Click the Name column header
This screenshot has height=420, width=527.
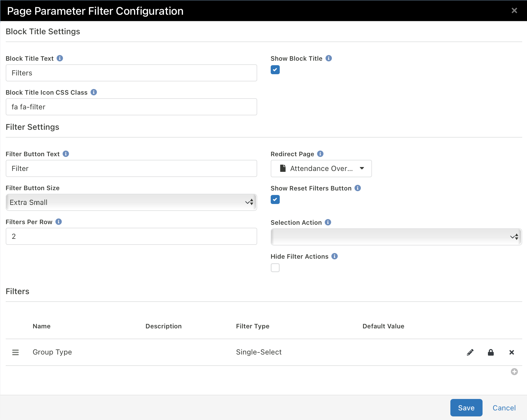(x=41, y=326)
